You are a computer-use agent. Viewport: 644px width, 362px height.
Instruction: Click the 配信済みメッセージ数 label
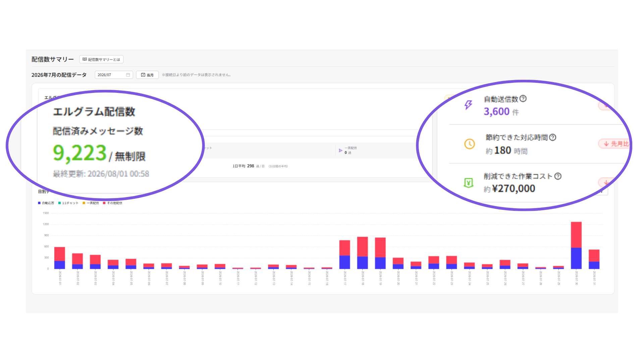click(98, 131)
